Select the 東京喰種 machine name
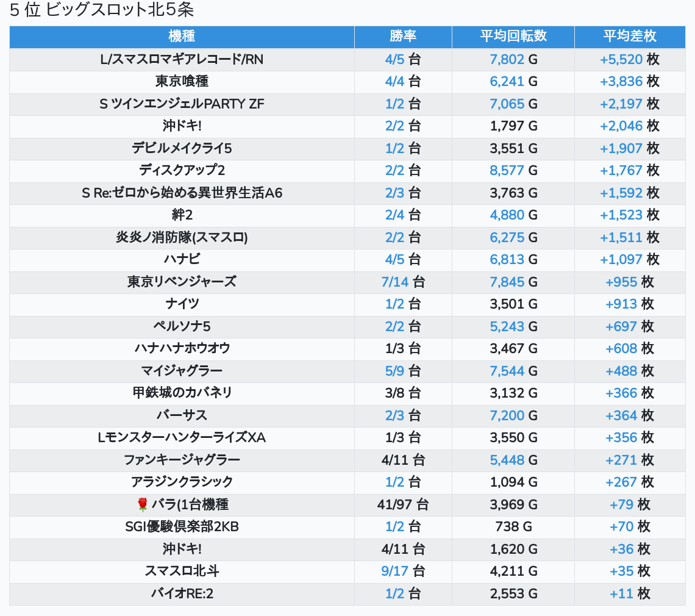695x616 pixels. tap(182, 81)
